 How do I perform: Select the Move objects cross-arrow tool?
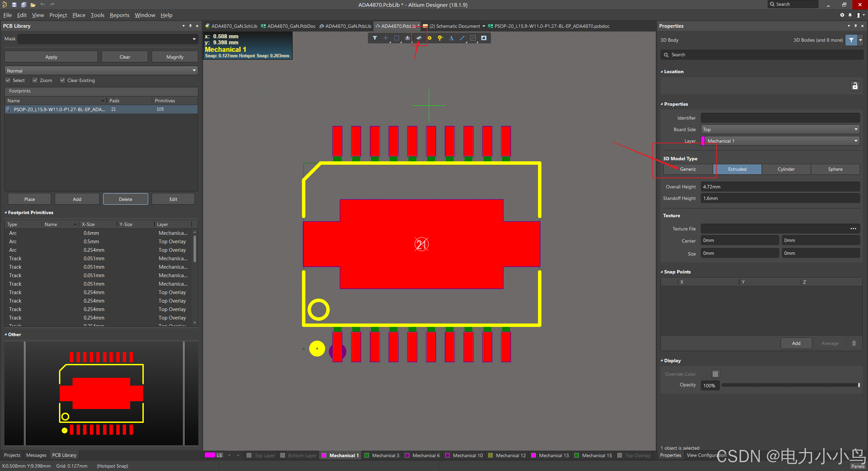[386, 38]
